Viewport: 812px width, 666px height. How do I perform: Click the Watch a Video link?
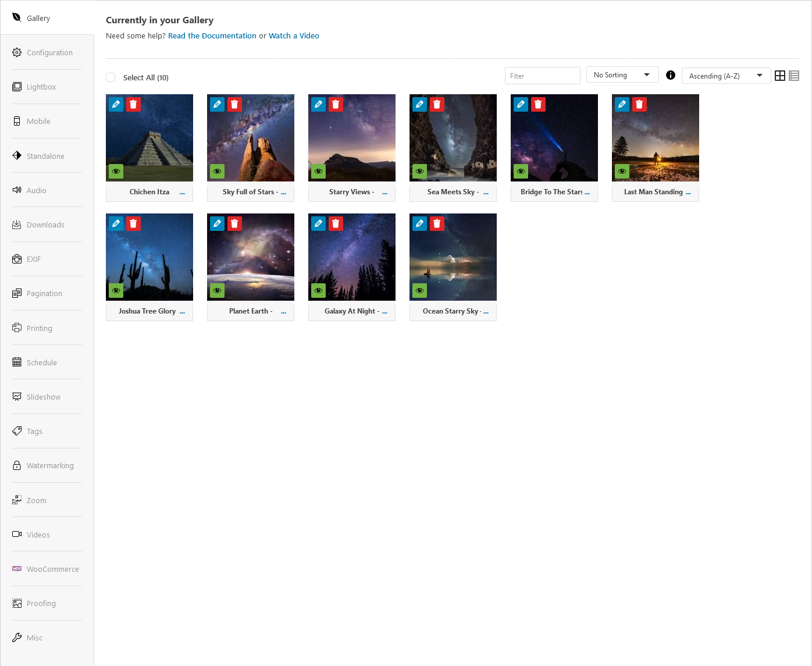pos(294,35)
